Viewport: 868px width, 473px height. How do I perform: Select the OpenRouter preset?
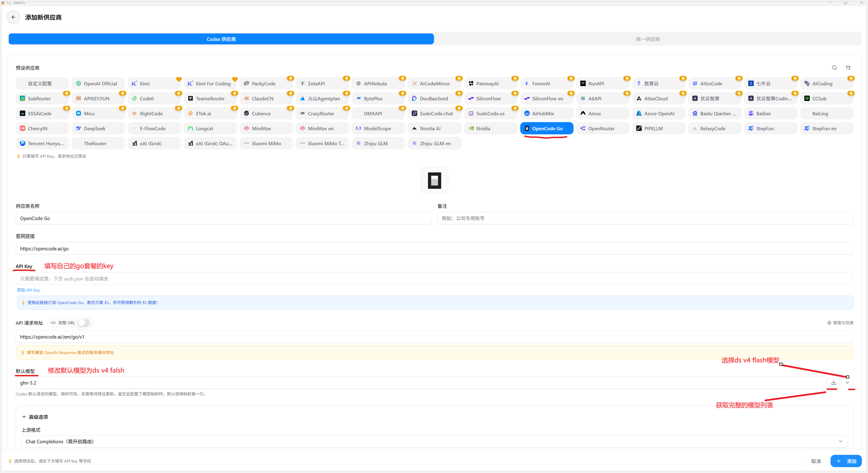coord(602,128)
